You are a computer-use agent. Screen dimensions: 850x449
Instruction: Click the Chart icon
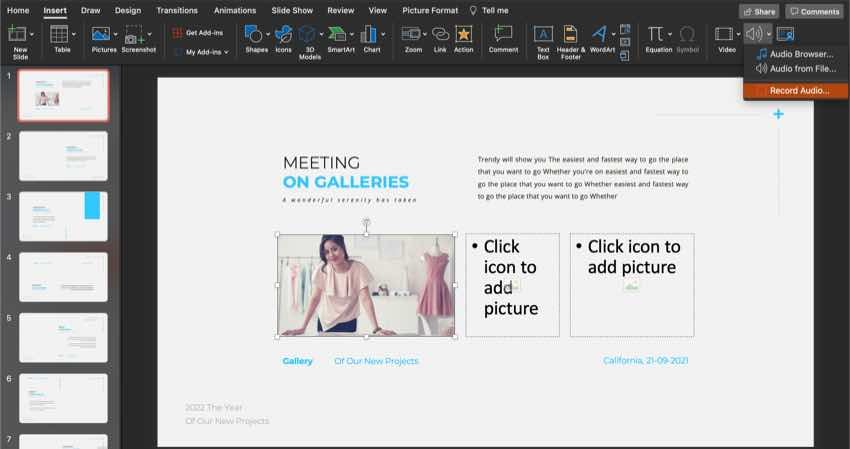click(370, 35)
